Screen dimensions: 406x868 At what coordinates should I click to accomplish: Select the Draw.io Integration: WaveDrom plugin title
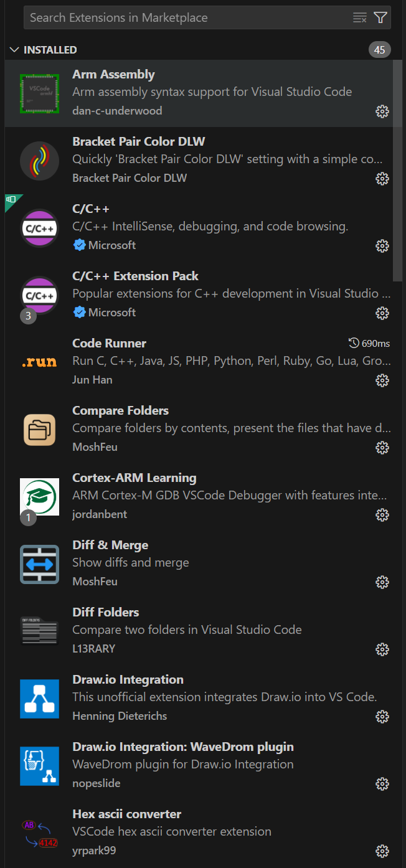(183, 747)
